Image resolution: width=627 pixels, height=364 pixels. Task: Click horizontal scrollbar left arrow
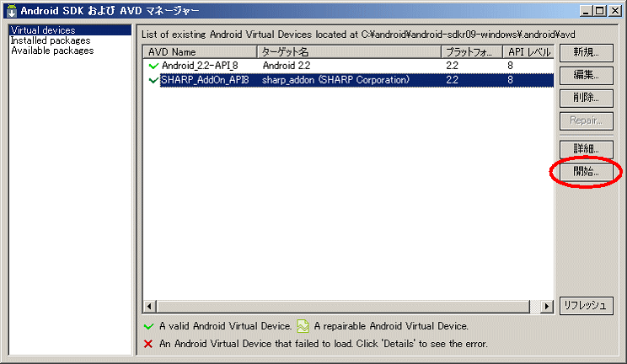pyautogui.click(x=149, y=307)
